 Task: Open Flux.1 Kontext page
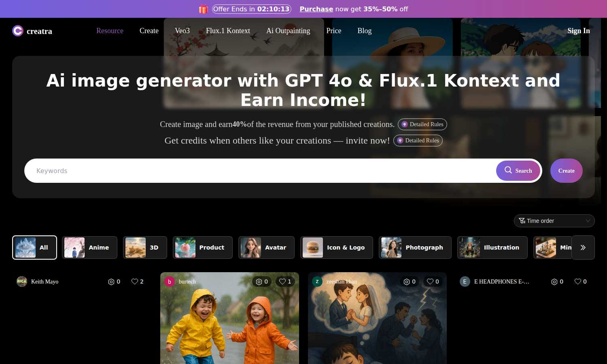[228, 31]
